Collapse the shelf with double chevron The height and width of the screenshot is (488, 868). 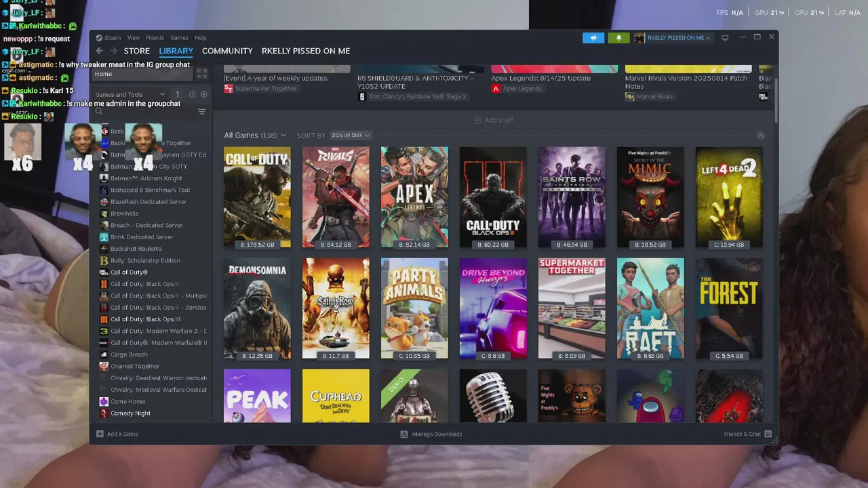760,136
